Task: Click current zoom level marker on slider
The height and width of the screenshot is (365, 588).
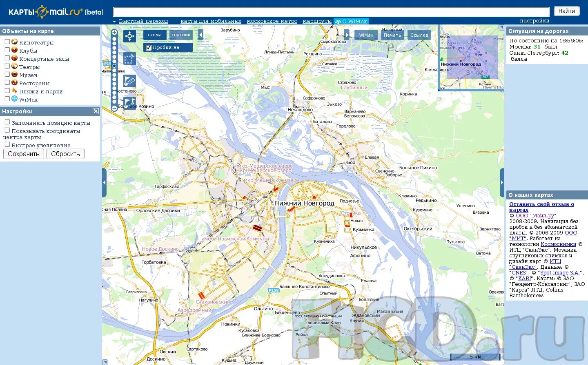Action: (x=114, y=66)
